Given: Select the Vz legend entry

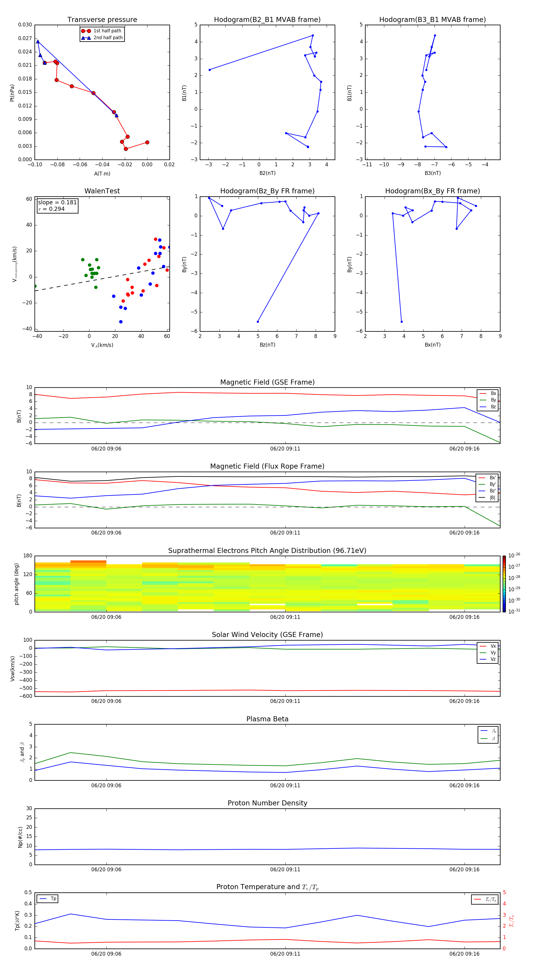Looking at the screenshot, I should point(488,659).
